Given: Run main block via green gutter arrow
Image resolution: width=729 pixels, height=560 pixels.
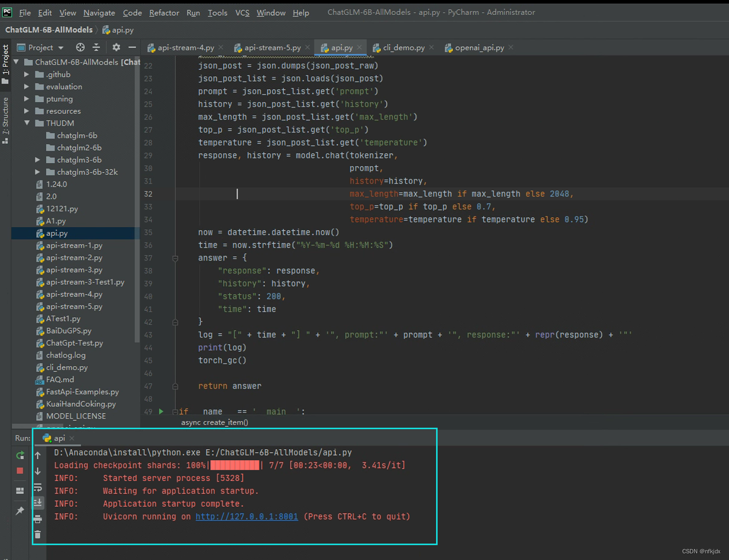Looking at the screenshot, I should coord(161,411).
